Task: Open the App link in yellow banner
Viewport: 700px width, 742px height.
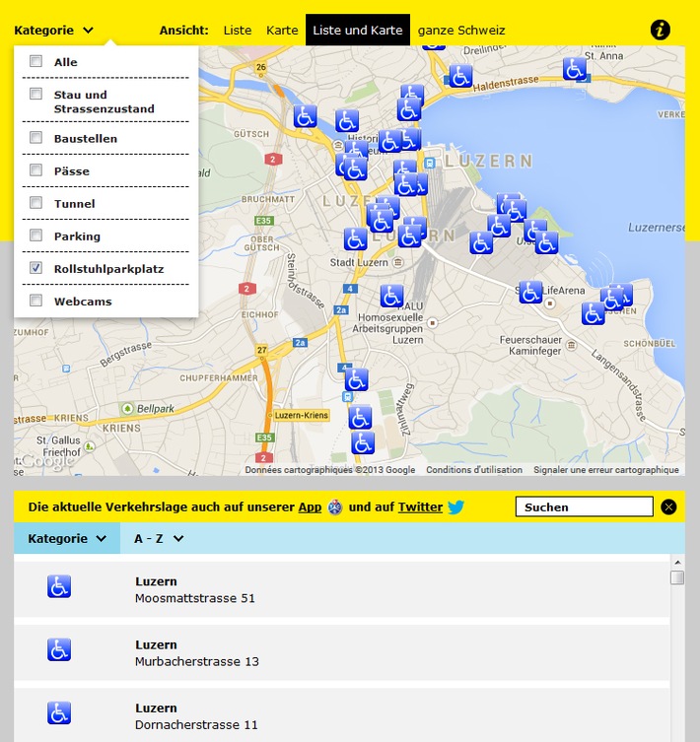Action: [310, 506]
